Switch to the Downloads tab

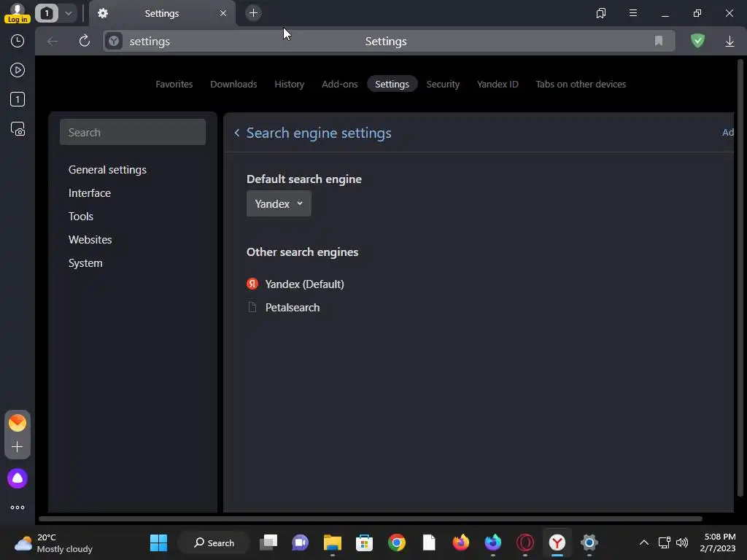[233, 85]
